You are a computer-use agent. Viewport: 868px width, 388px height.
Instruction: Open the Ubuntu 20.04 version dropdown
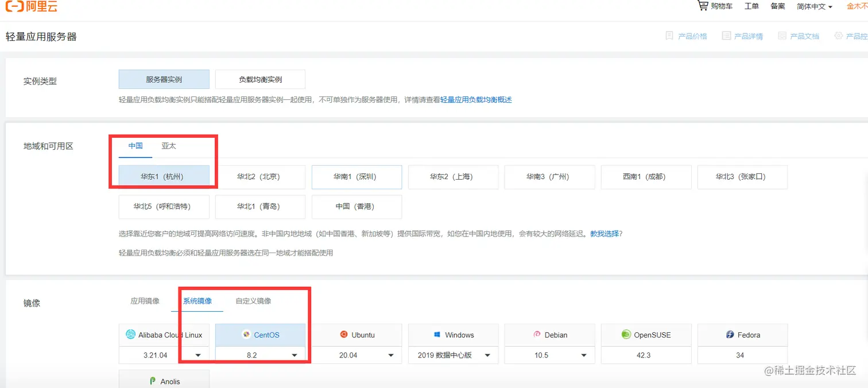[x=356, y=355]
